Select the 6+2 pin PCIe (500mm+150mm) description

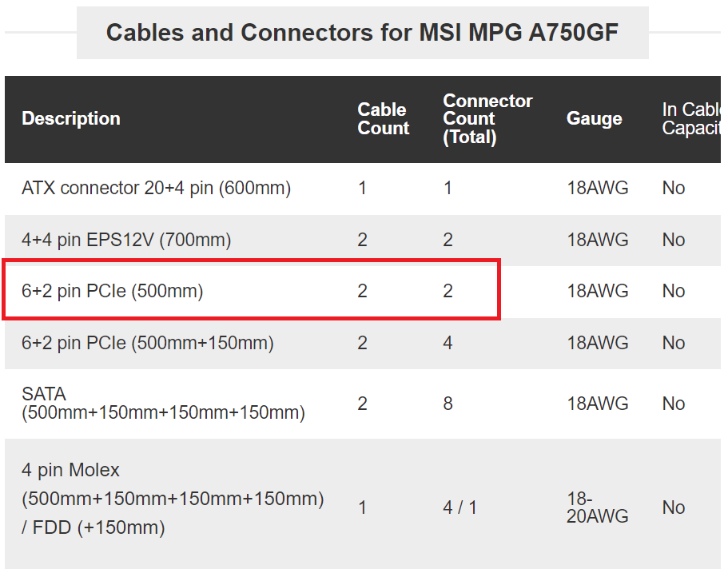tap(148, 344)
